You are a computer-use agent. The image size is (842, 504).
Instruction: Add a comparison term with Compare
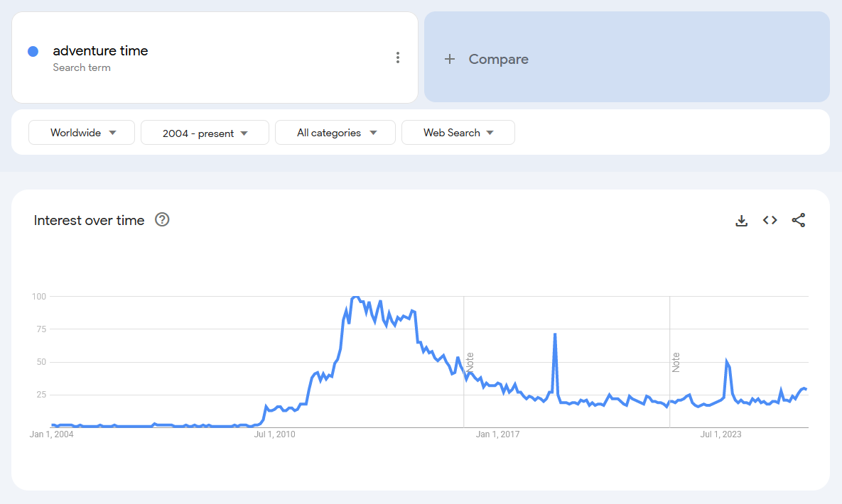click(627, 57)
